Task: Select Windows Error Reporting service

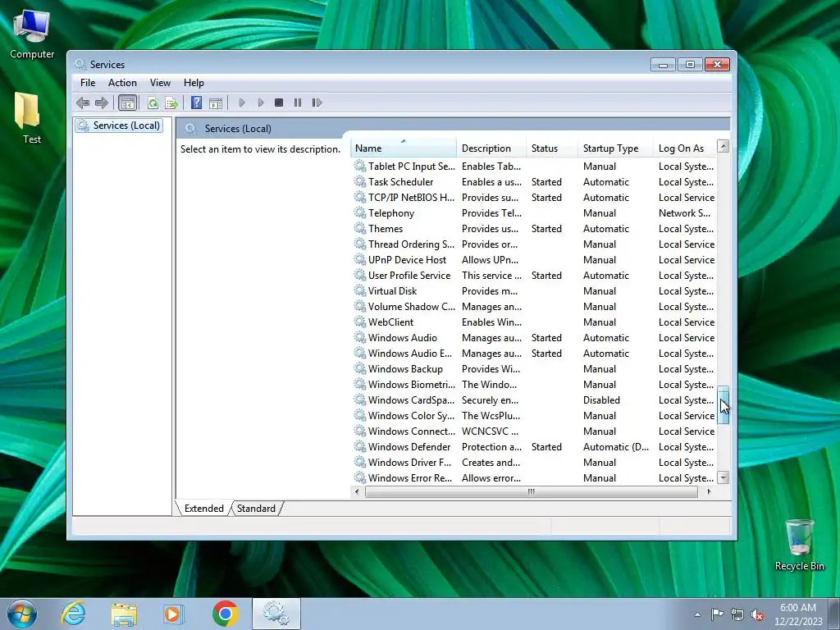Action: pos(534,478)
